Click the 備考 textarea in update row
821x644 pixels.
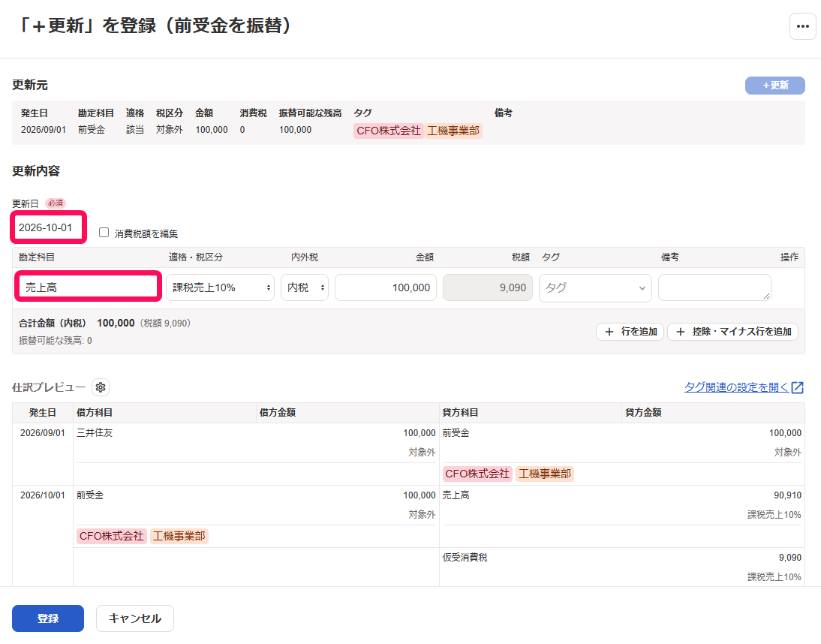coord(714,287)
